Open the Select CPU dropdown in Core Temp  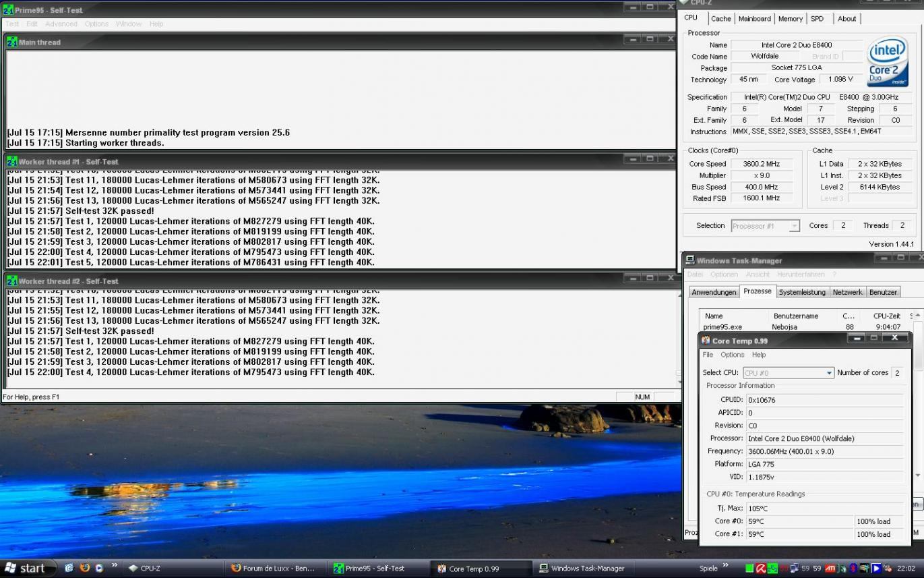coord(789,372)
